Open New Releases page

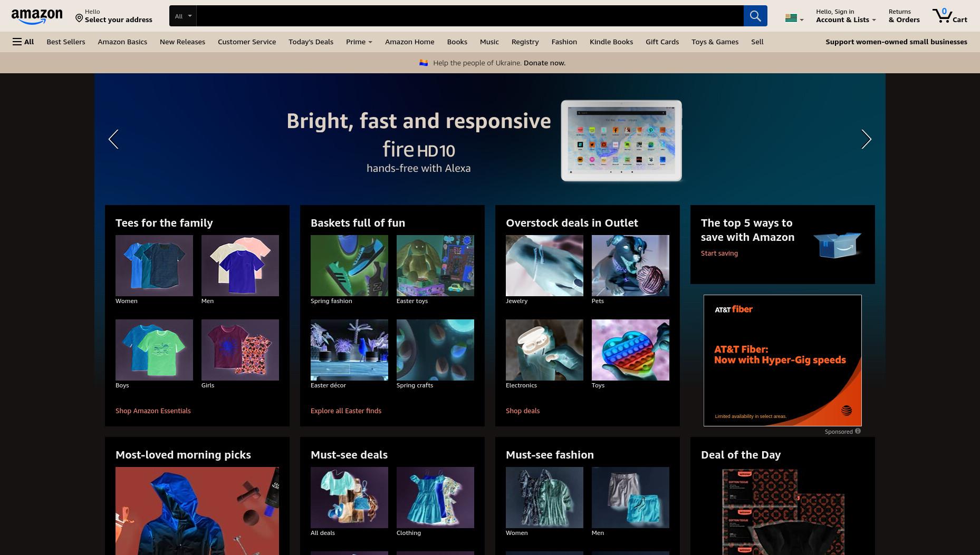tap(182, 42)
